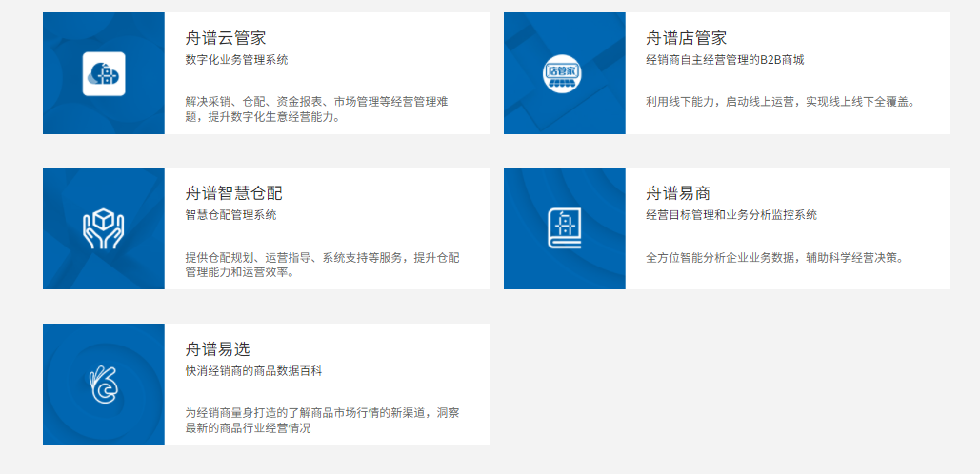Select the subtitle 经销商自主经营管理的B2B商城
The width and height of the screenshot is (980, 474).
click(x=725, y=60)
